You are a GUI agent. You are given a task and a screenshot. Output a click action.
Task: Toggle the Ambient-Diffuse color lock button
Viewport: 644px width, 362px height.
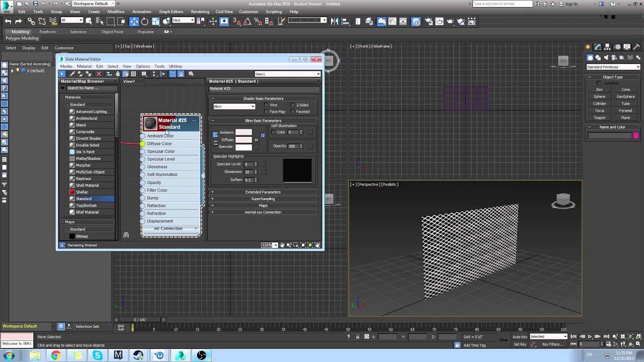pos(215,135)
